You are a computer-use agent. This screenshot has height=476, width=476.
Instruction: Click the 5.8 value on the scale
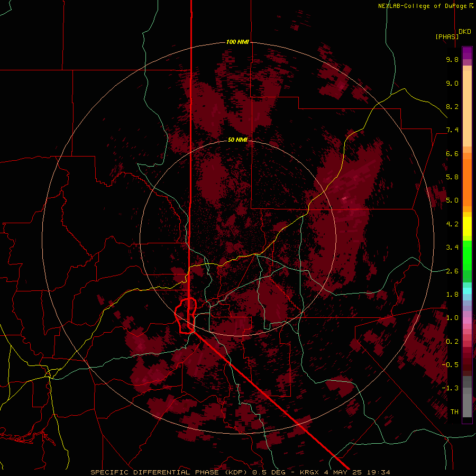(x=452, y=177)
